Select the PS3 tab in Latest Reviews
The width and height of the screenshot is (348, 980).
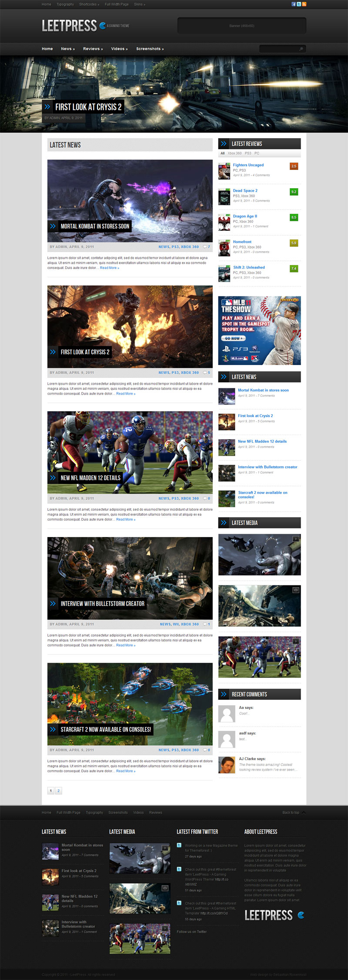[x=248, y=153]
